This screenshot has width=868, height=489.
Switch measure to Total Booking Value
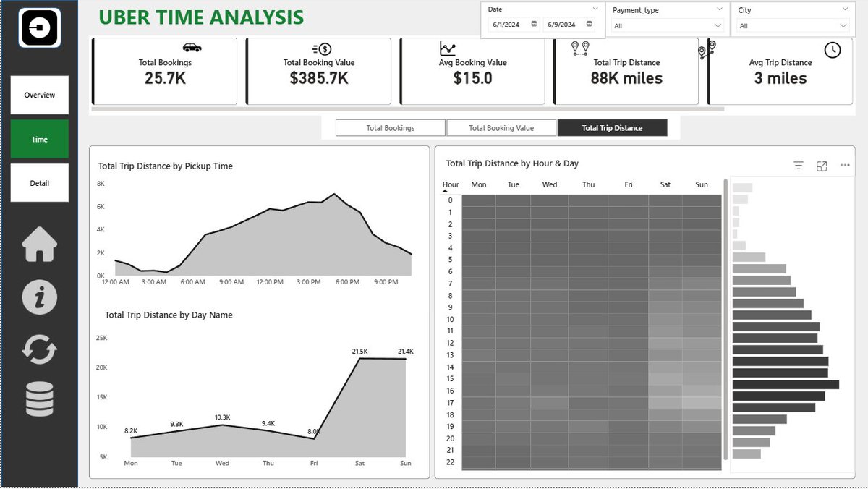[501, 128]
